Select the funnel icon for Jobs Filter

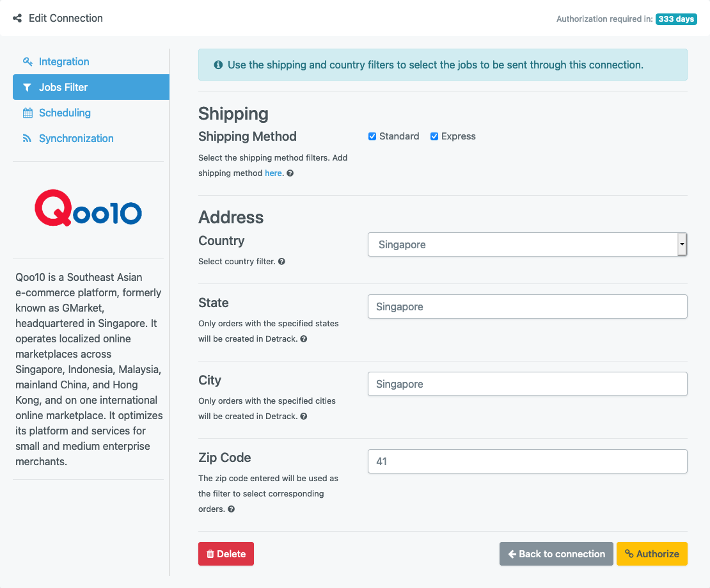click(x=26, y=86)
